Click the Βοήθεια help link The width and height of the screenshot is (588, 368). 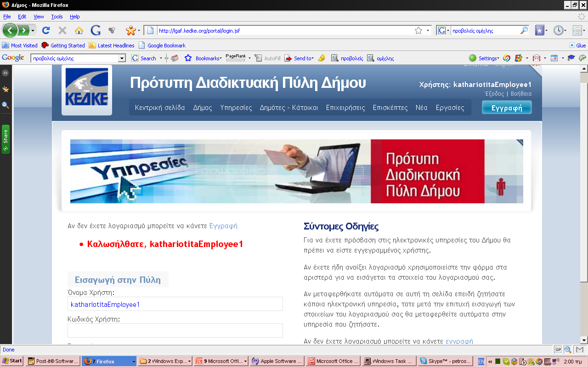click(x=521, y=94)
